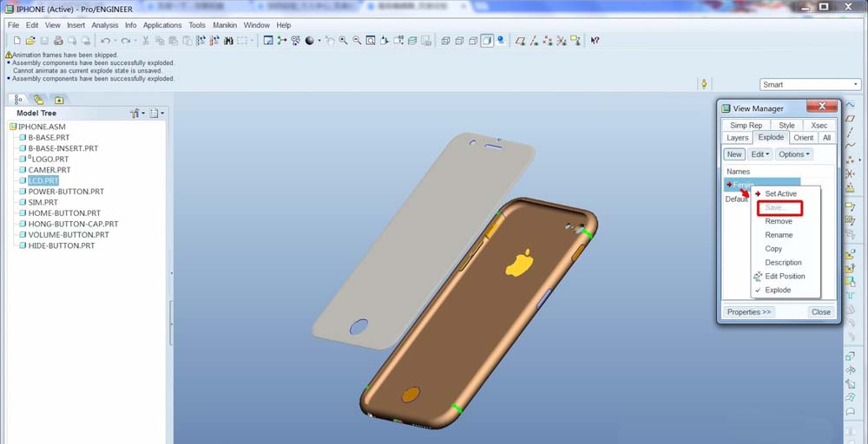This screenshot has width=868, height=444.
Task: Choose Edit Position from context menu
Action: (785, 276)
